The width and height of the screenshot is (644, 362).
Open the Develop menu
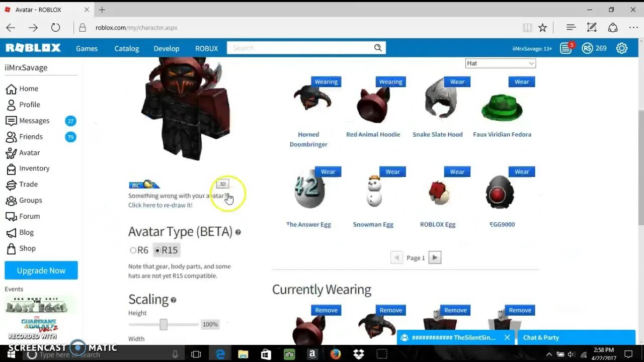167,48
